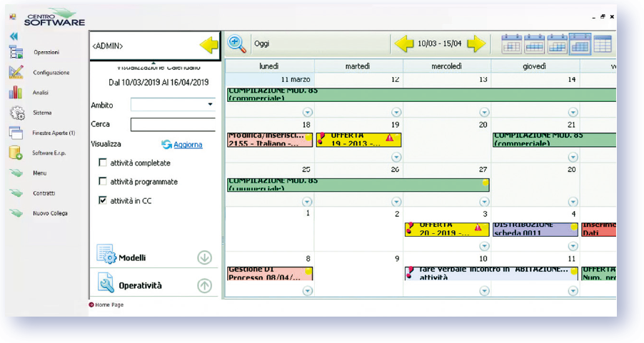Screen dimensions: 644x343
Task: Enable the attività completate checkbox
Action: pos(103,163)
